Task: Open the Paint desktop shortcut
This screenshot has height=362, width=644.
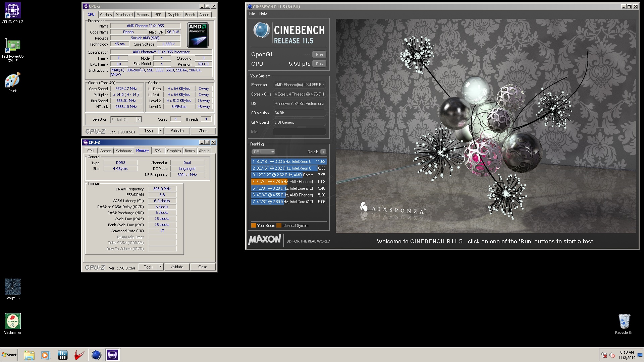Action: [x=12, y=82]
